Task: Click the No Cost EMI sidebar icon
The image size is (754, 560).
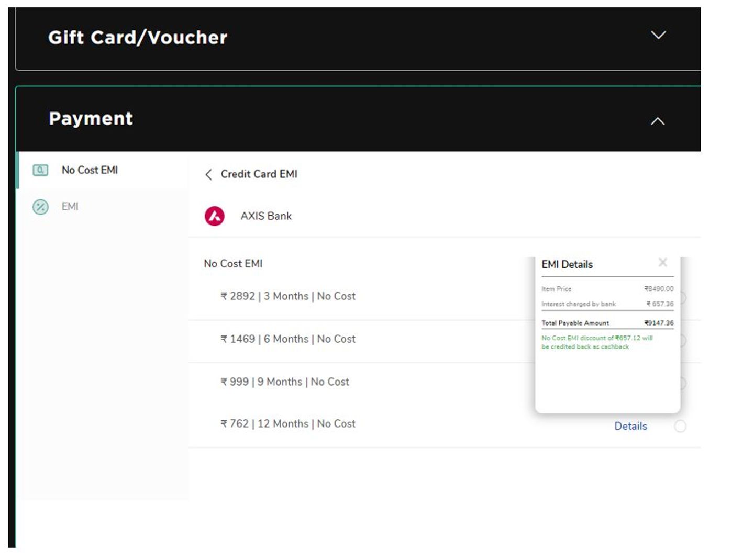Action: tap(40, 170)
